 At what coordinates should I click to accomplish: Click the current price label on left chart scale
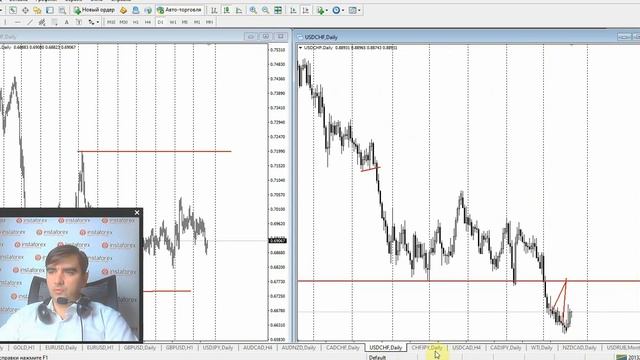pos(278,240)
